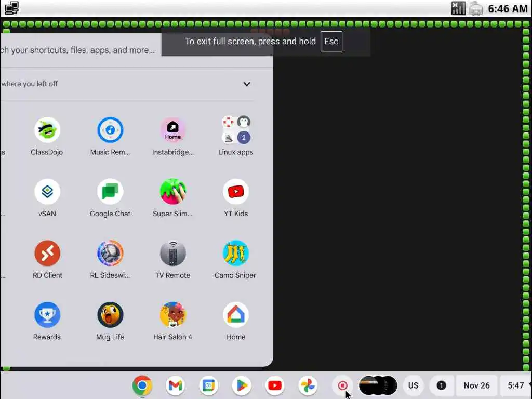Open the Google Home app

pyautogui.click(x=236, y=315)
